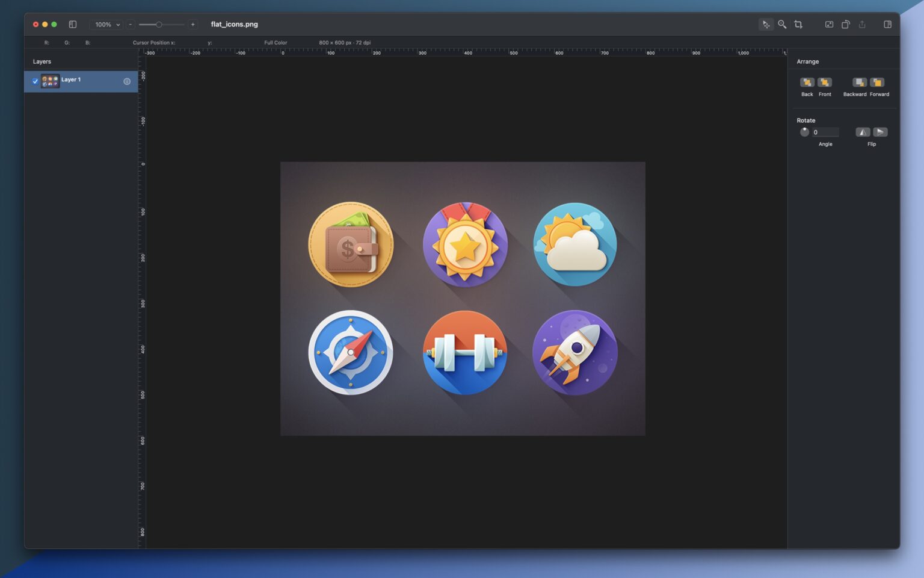Flip the layer horizontally

point(863,132)
